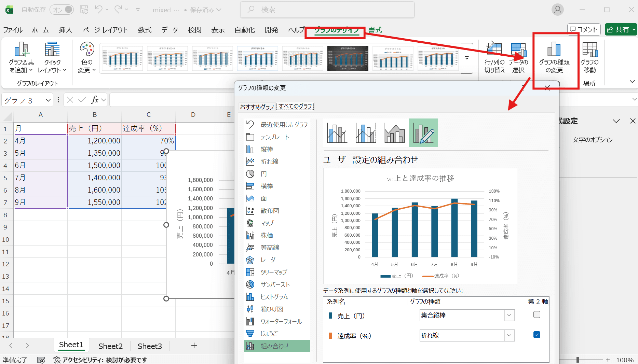Choose the 散布図 chart category
The width and height of the screenshot is (638, 364).
point(270,211)
